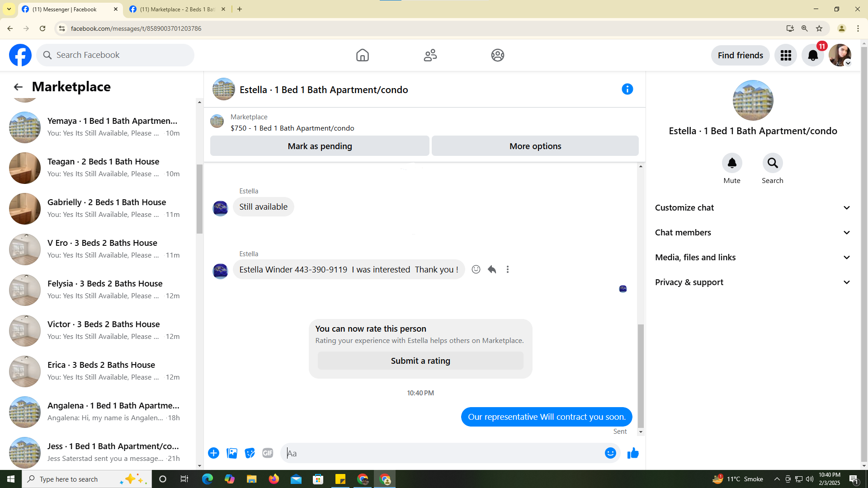868x488 pixels.
Task: Click the More options button
Action: (x=535, y=146)
